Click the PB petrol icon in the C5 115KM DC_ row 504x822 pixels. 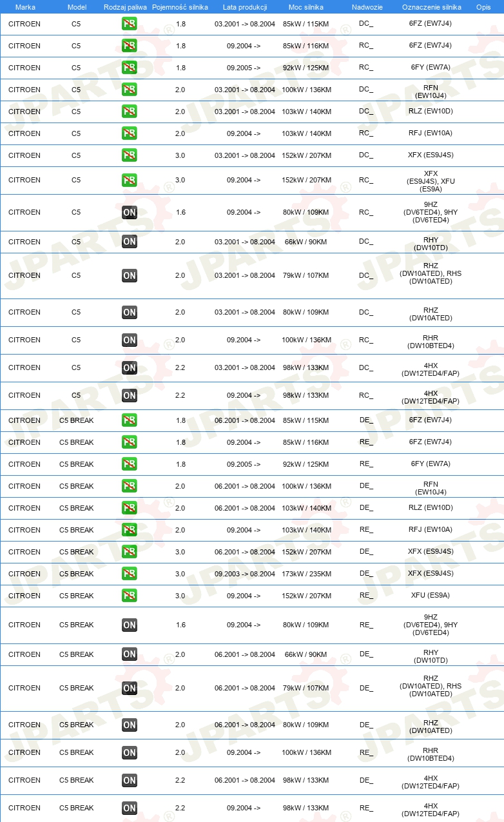[129, 24]
